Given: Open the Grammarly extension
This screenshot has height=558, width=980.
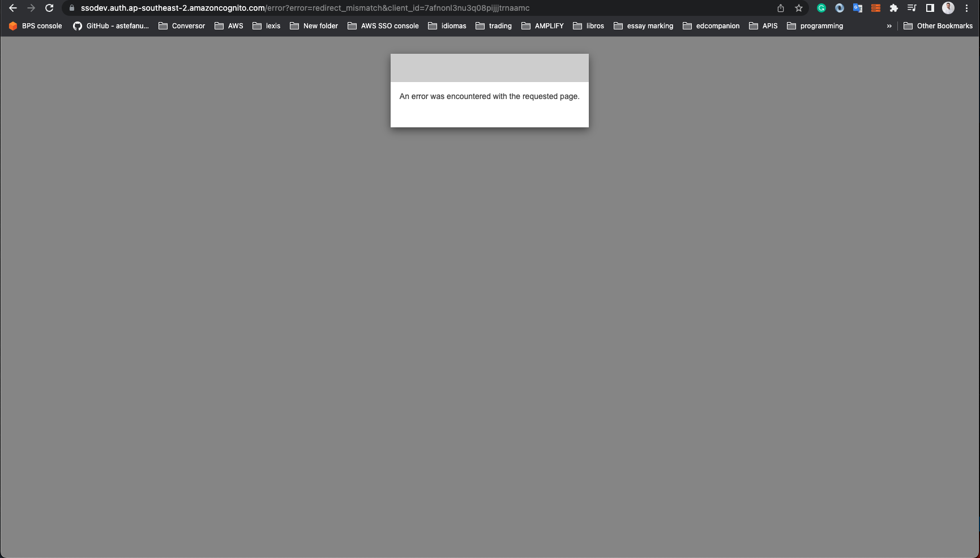Looking at the screenshot, I should click(x=821, y=8).
